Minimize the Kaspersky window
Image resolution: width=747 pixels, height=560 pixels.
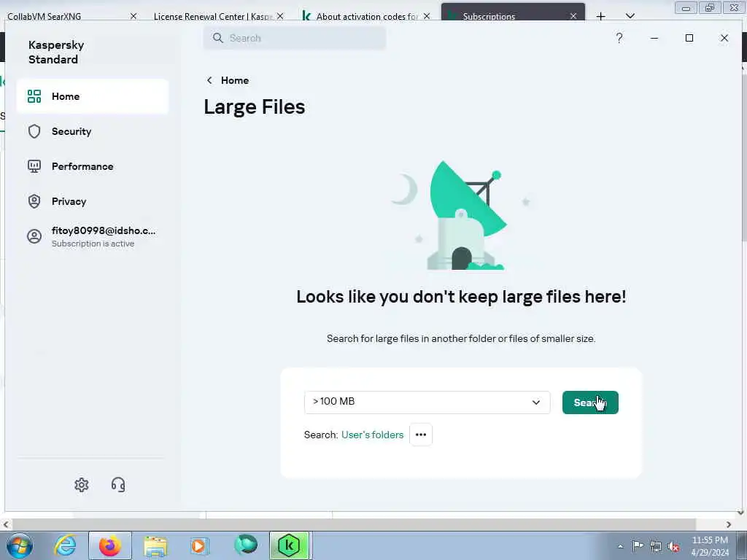coord(654,38)
